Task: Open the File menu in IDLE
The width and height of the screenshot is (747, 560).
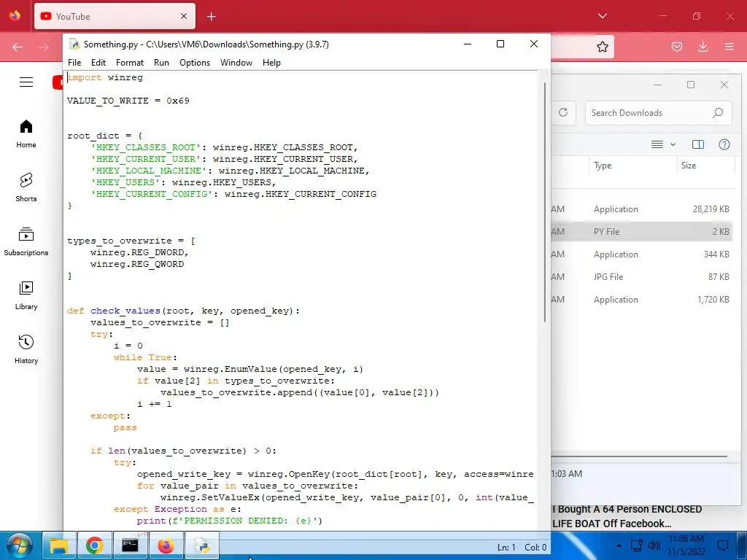Action: tap(74, 63)
